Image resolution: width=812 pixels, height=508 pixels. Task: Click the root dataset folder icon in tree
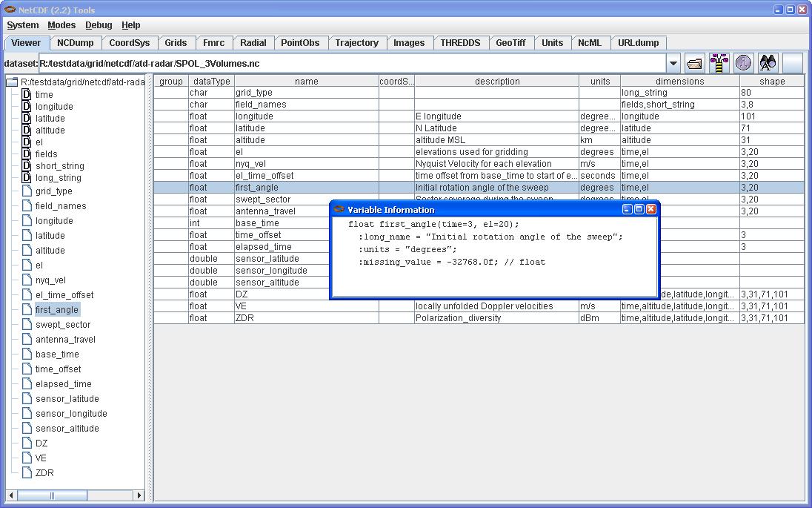(x=12, y=82)
